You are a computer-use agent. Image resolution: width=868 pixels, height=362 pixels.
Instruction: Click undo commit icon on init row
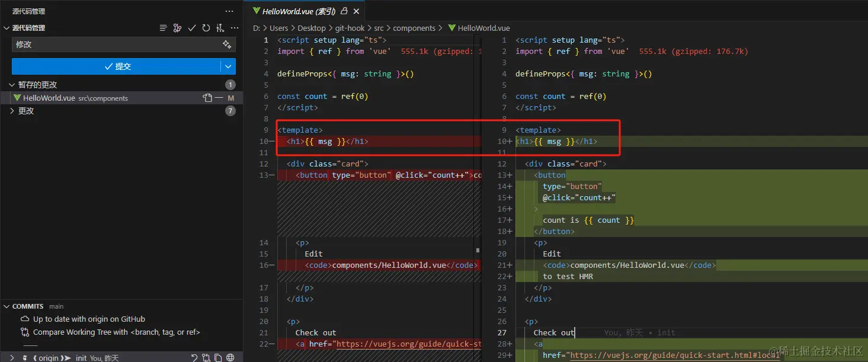[194, 358]
